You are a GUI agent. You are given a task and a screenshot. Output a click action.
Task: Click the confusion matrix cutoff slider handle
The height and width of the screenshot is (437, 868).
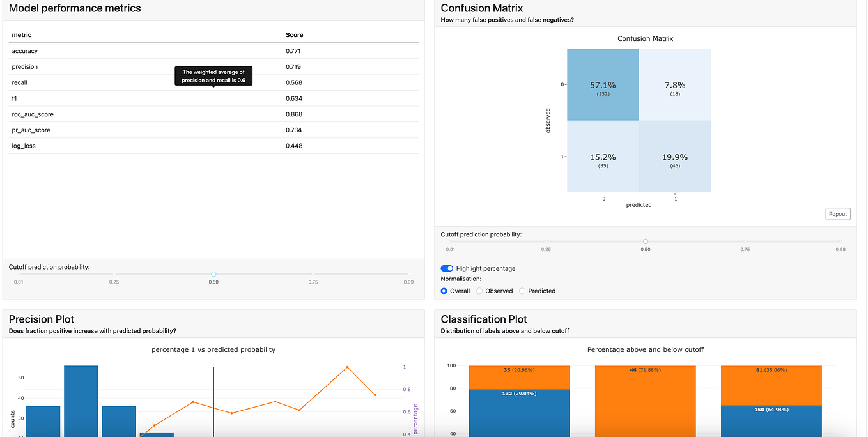646,241
